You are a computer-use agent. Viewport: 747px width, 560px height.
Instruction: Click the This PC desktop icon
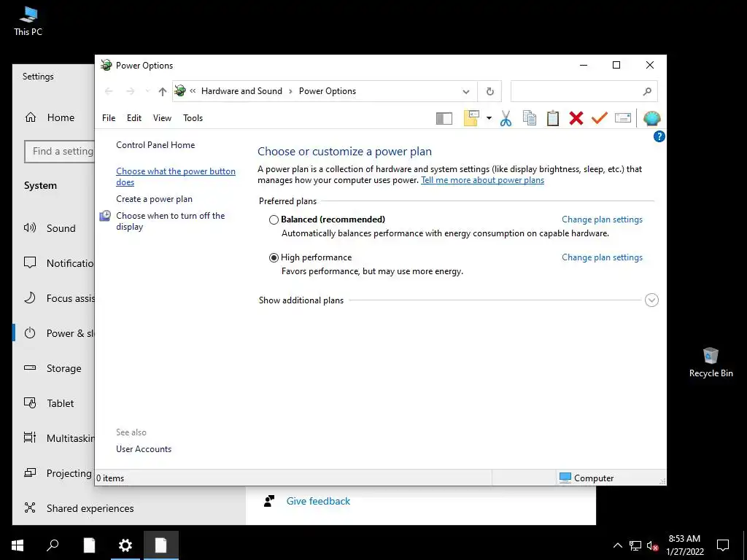[28, 21]
